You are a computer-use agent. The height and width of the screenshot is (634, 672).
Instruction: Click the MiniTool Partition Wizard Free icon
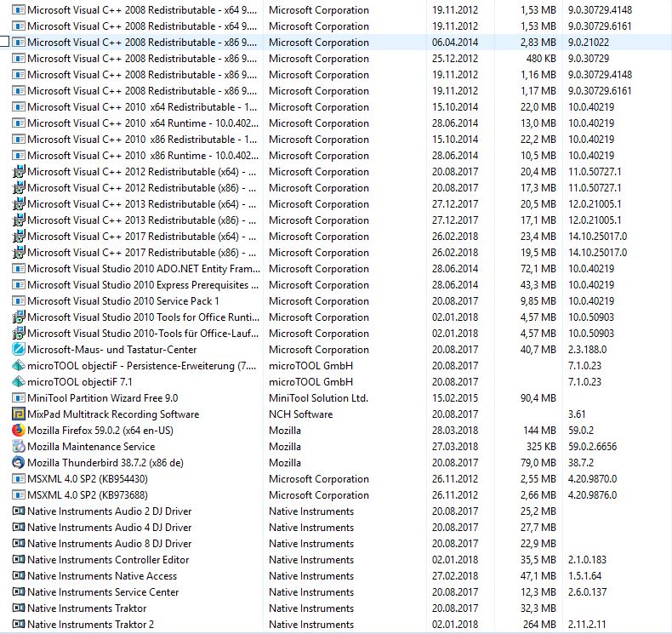coord(19,397)
